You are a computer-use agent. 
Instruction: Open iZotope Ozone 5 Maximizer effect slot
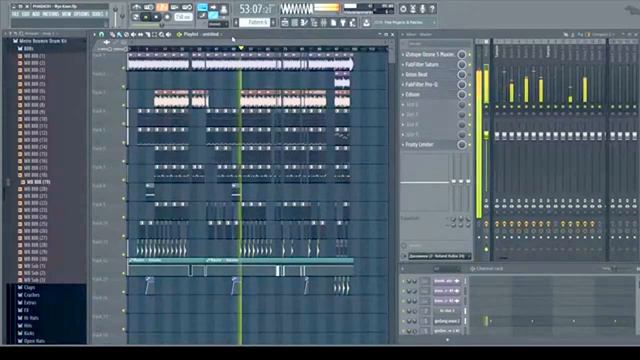click(x=429, y=54)
